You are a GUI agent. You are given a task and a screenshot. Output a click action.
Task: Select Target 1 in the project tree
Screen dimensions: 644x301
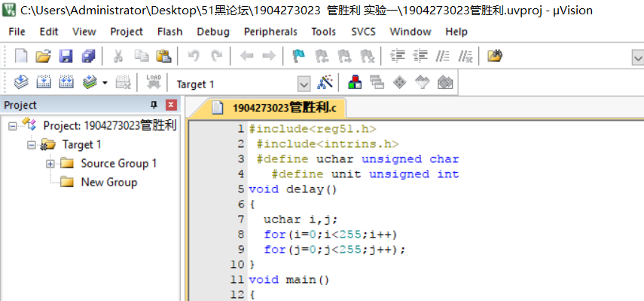pyautogui.click(x=81, y=144)
